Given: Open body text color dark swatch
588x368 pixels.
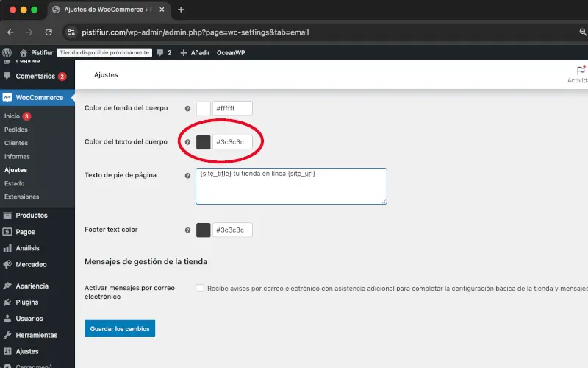Looking at the screenshot, I should [204, 142].
